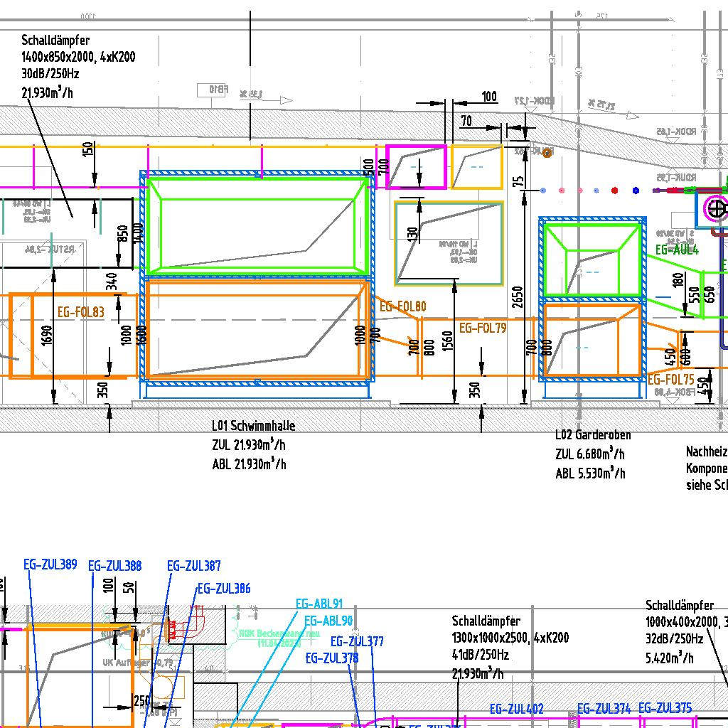Select the large green duct rectangle
Image resolution: width=728 pixels, height=728 pixels.
pos(257,224)
